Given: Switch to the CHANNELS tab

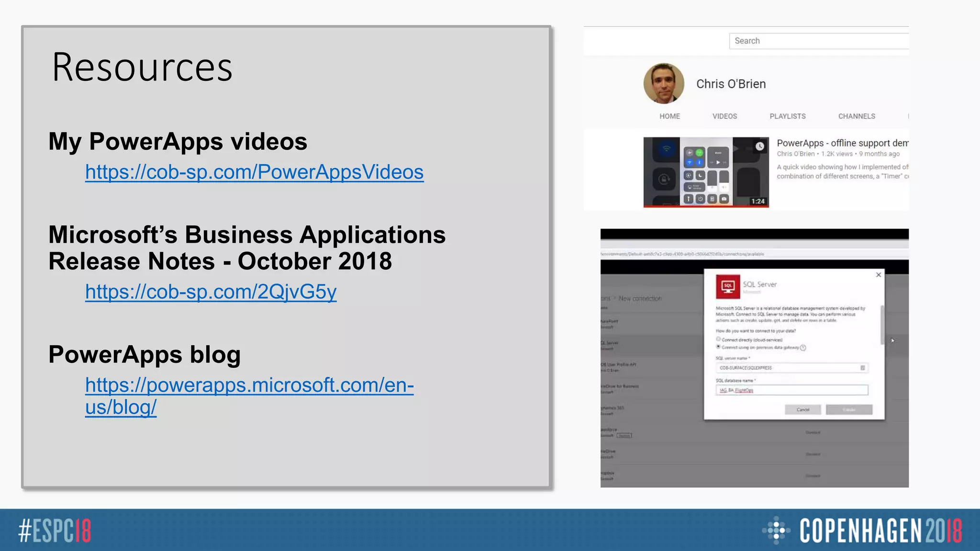Looking at the screenshot, I should click(x=857, y=116).
